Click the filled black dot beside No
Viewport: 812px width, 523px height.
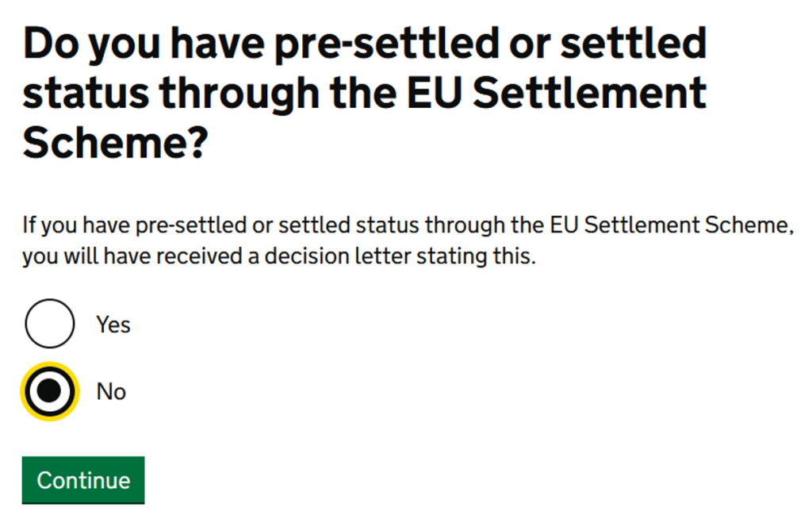coord(50,391)
